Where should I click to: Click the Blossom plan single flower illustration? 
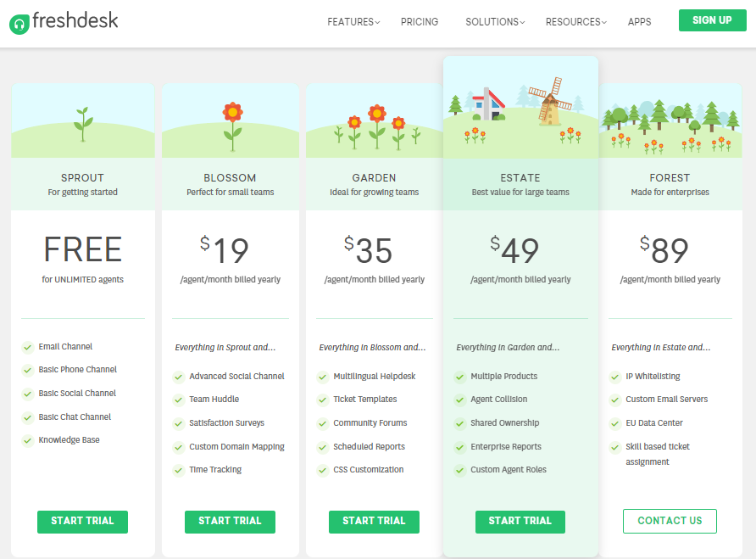click(232, 126)
